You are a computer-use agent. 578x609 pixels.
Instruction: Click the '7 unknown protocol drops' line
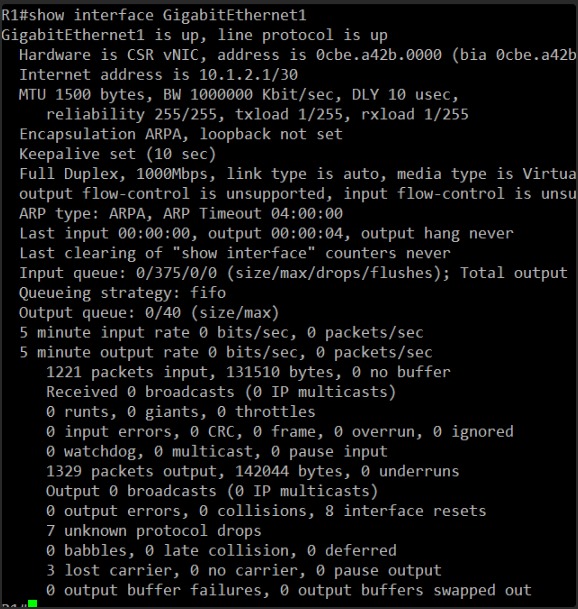(x=154, y=531)
